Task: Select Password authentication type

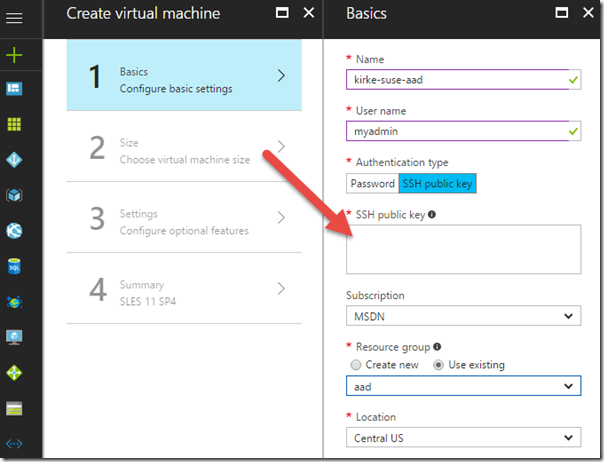Action: (x=372, y=183)
